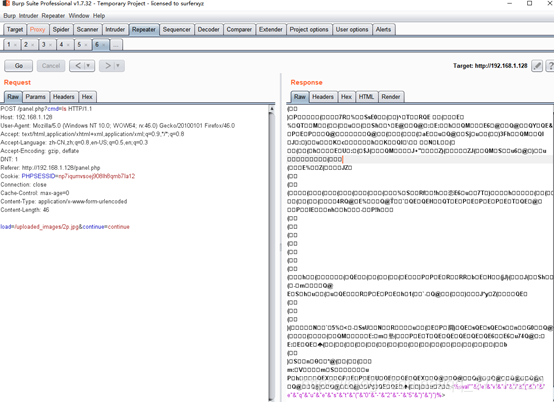The image size is (554, 402).
Task: Close repeater tab 3 with its x
Action: [50, 45]
